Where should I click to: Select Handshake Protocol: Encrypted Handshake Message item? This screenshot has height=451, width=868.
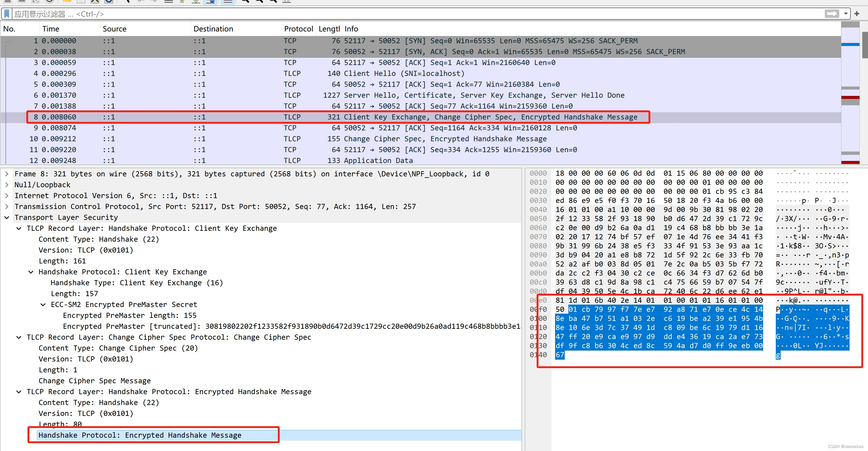coord(140,435)
